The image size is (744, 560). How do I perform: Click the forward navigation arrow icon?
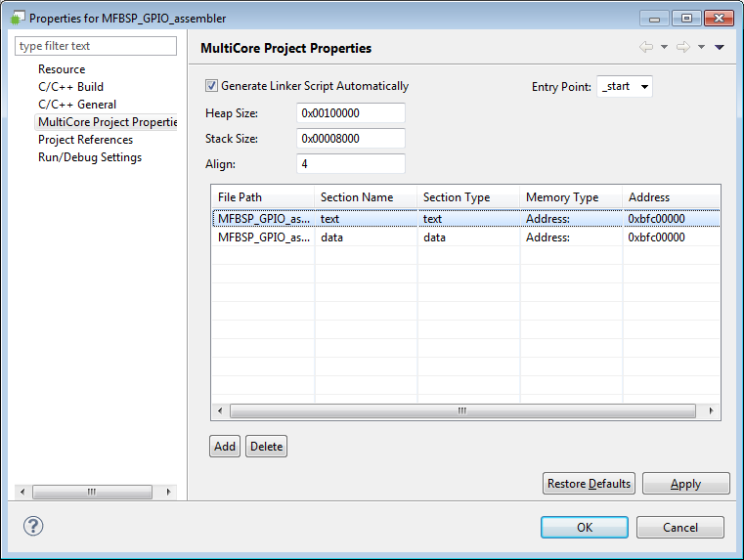(x=682, y=48)
